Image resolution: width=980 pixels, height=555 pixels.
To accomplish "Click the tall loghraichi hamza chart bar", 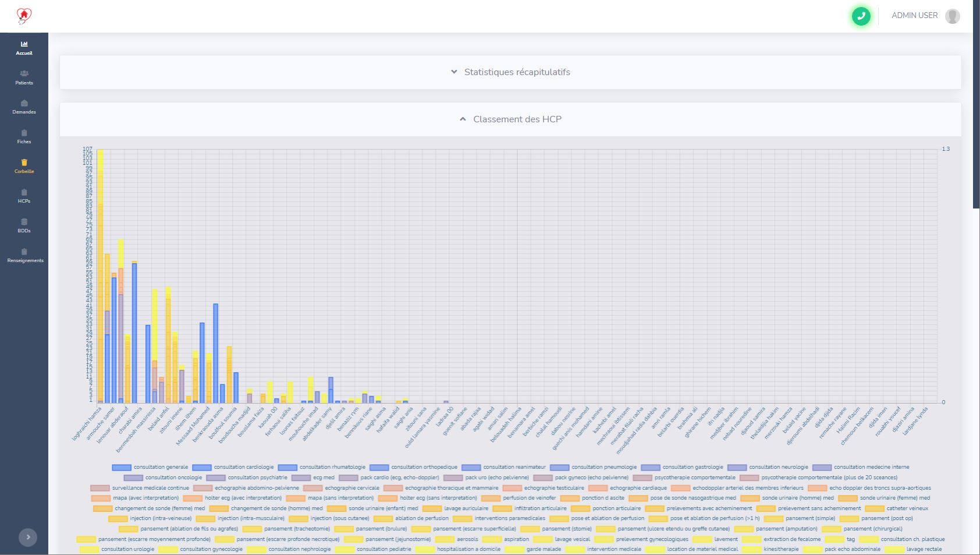I will pos(100,274).
